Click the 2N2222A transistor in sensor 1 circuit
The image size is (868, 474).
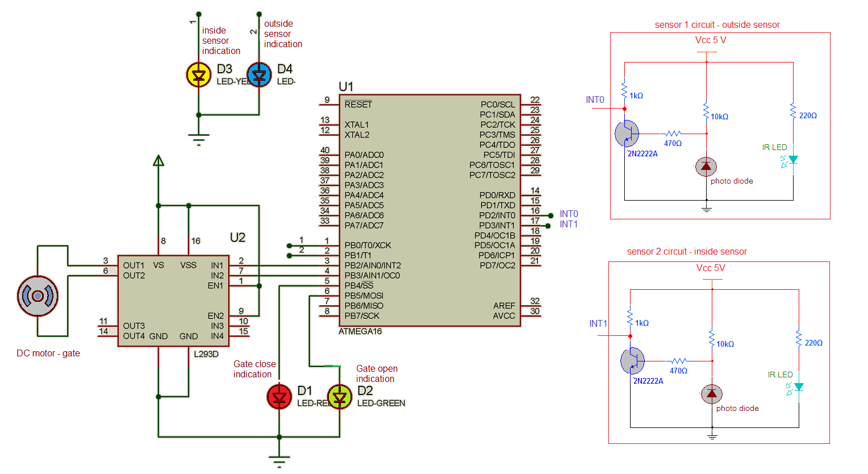point(628,134)
